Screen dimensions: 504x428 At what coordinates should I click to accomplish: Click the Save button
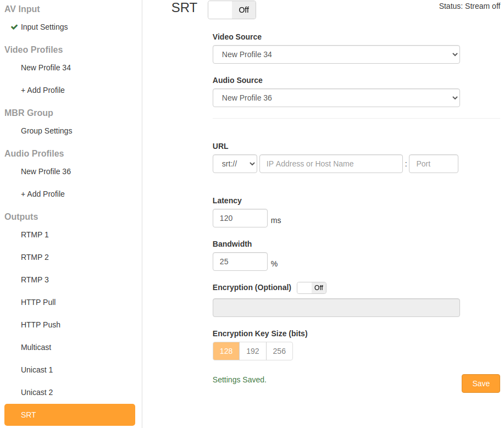pos(480,383)
